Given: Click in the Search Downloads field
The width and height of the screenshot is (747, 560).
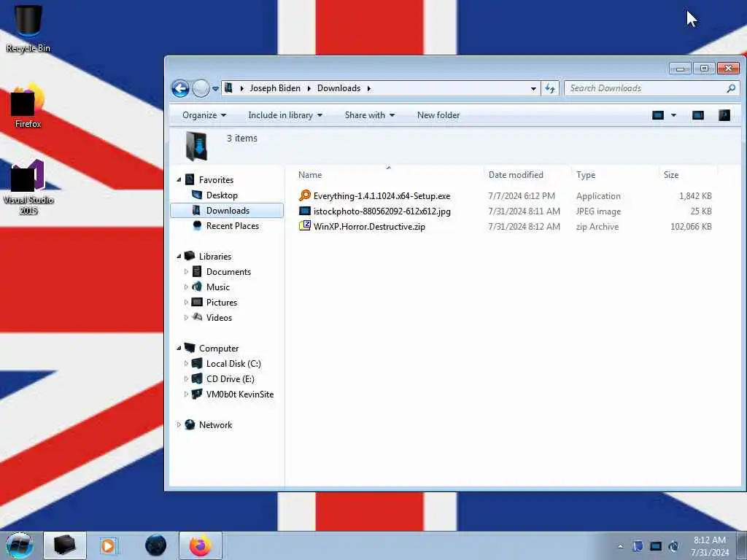Looking at the screenshot, I should coord(646,88).
